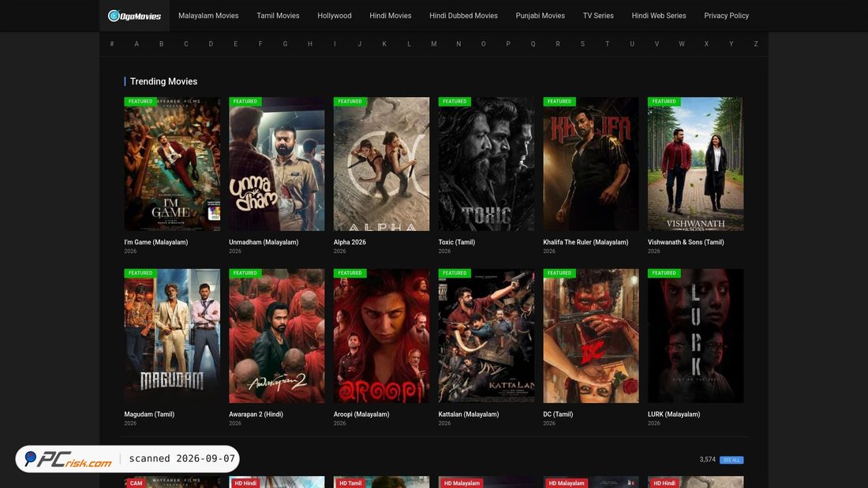Viewport: 868px width, 488px height.
Task: Filter movies by letter M
Action: (x=433, y=43)
